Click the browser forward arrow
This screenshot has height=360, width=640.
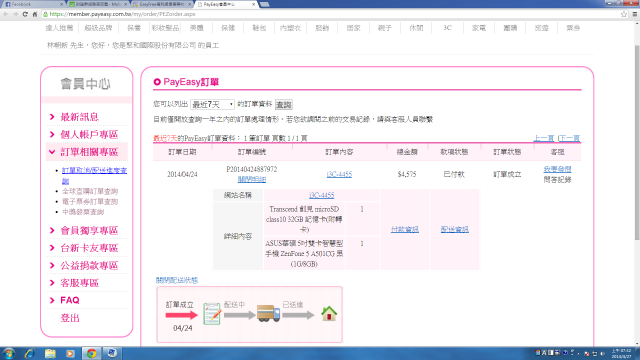click(x=15, y=14)
